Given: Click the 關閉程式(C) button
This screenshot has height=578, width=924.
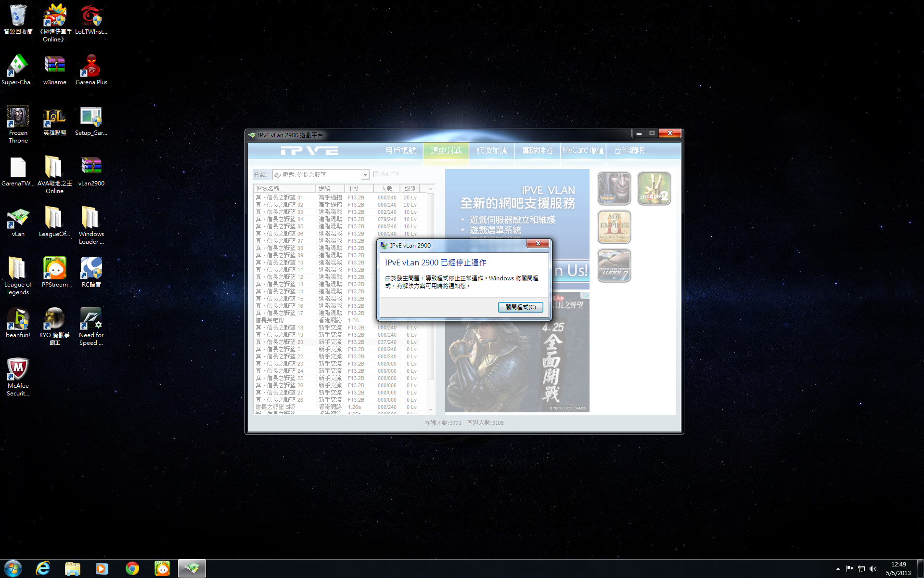Looking at the screenshot, I should pyautogui.click(x=520, y=307).
